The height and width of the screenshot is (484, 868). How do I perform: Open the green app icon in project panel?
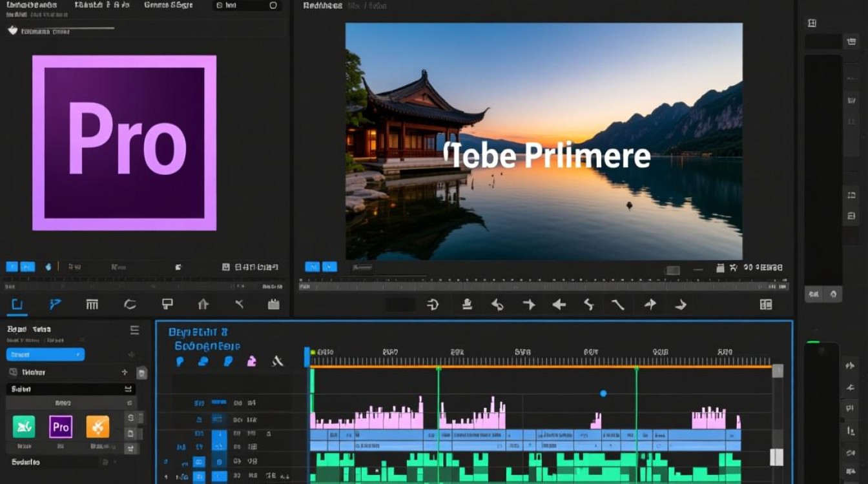click(24, 427)
